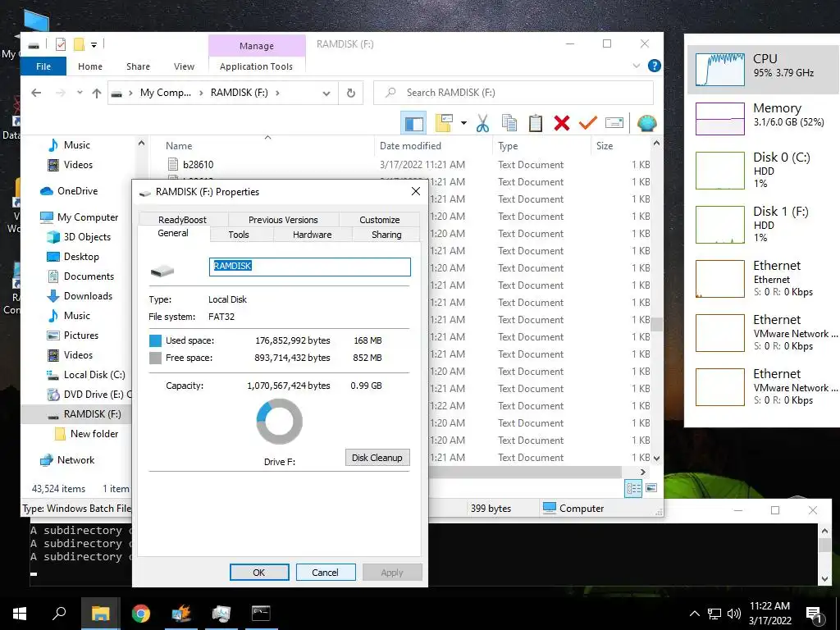840x630 pixels.
Task: Switch to the Home ribbon tab
Action: pos(90,66)
